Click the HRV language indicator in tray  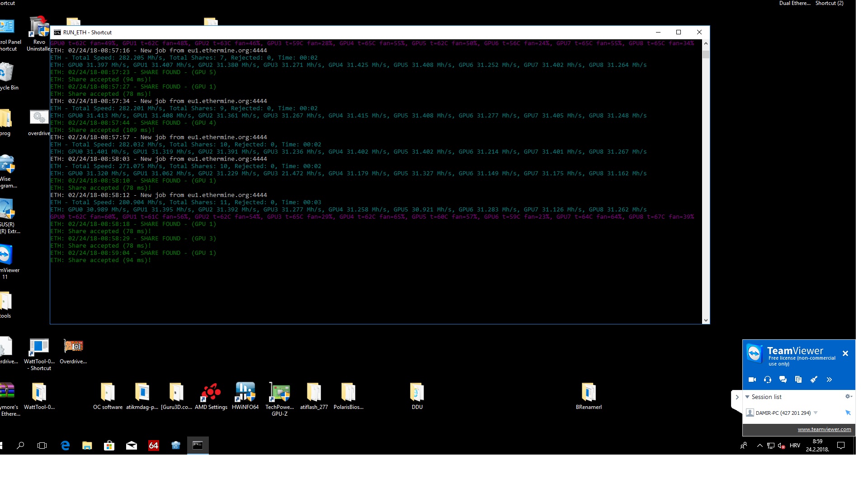tap(795, 446)
